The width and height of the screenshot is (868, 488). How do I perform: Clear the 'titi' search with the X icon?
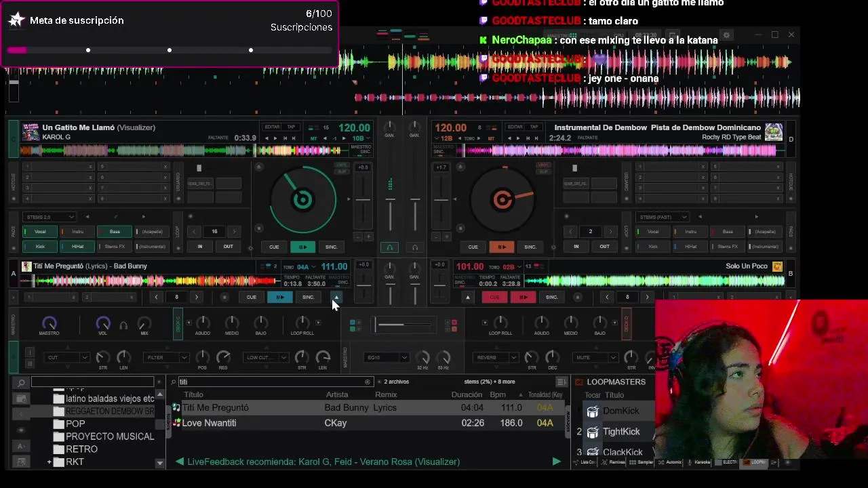click(368, 382)
